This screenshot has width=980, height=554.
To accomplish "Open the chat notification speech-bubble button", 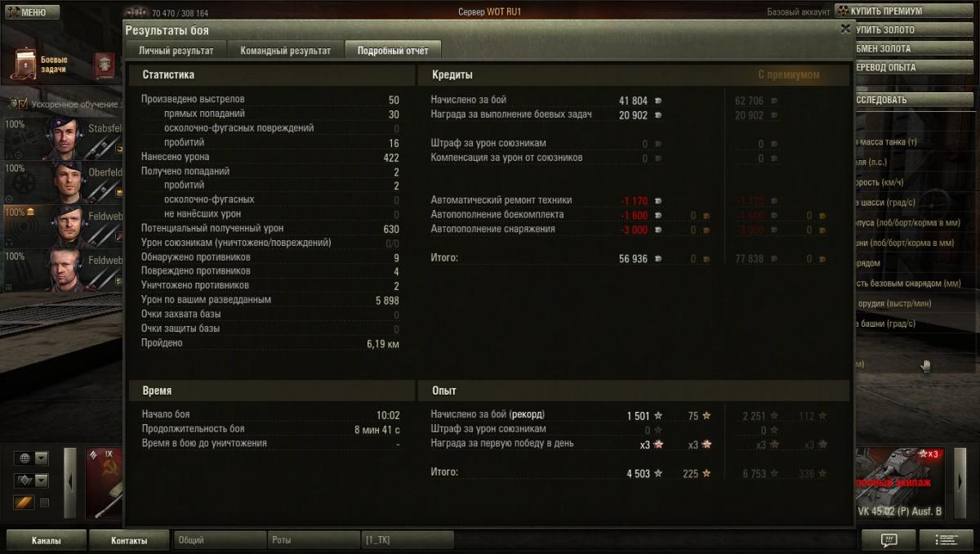I will [889, 540].
